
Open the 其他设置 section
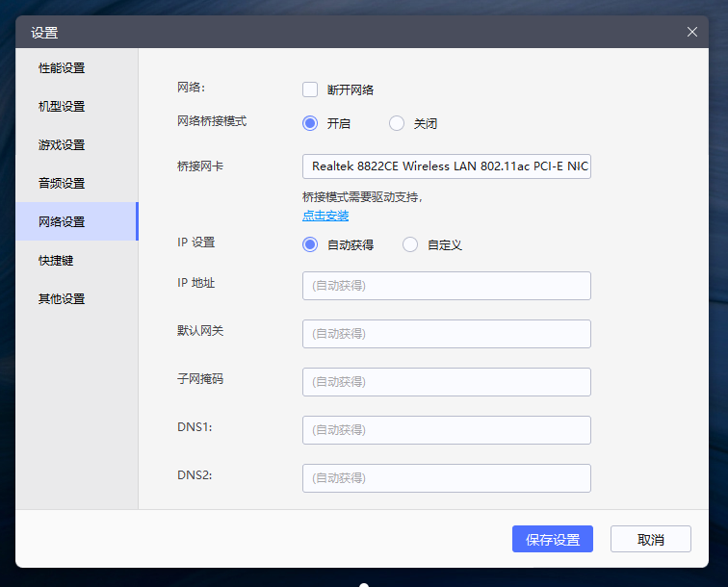point(77,299)
